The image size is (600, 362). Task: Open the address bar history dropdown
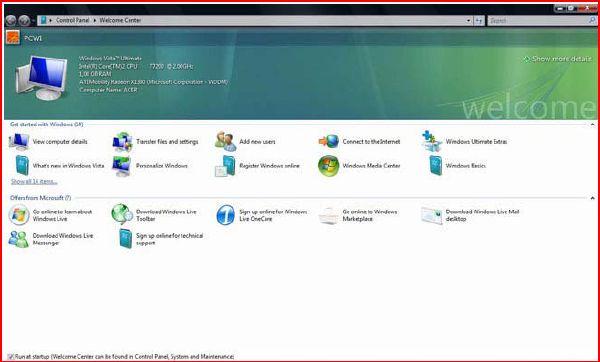pyautogui.click(x=469, y=21)
